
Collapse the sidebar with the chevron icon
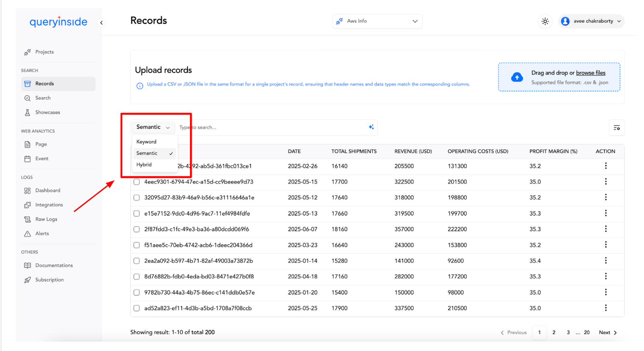[x=101, y=23]
